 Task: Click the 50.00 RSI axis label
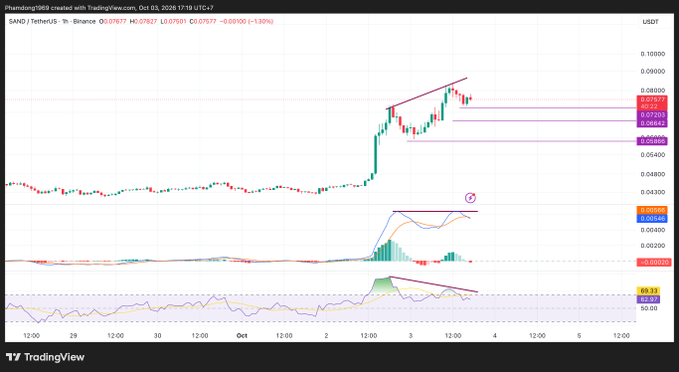[649, 308]
